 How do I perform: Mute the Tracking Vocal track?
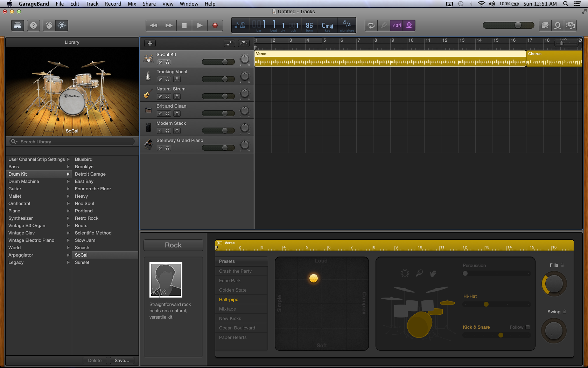pos(160,79)
